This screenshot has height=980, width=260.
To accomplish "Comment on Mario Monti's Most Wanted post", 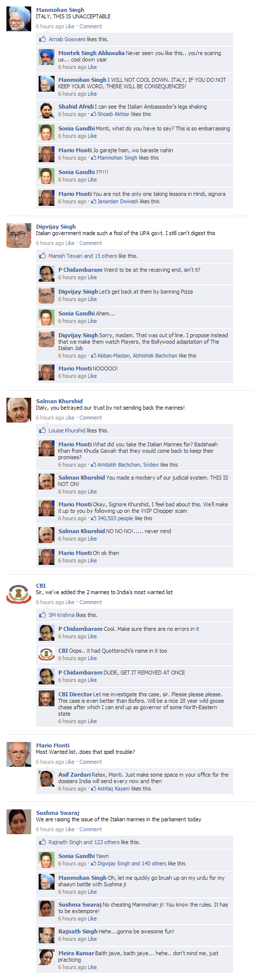I will tap(91, 762).
